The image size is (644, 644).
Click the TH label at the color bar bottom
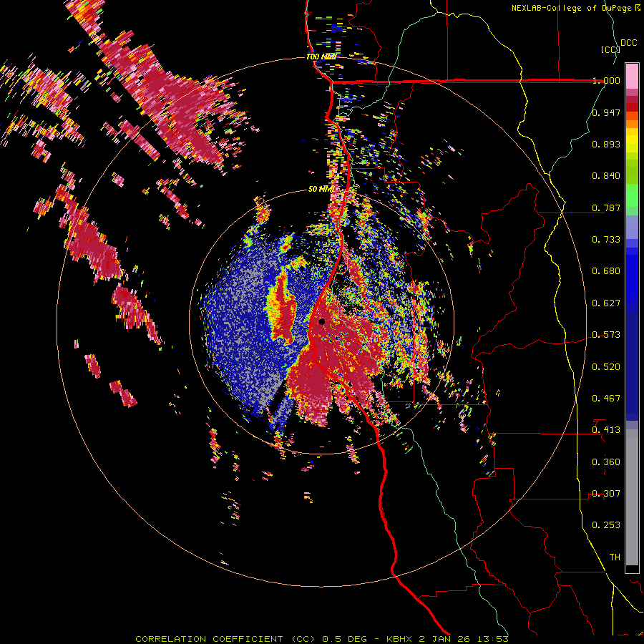[x=615, y=557]
